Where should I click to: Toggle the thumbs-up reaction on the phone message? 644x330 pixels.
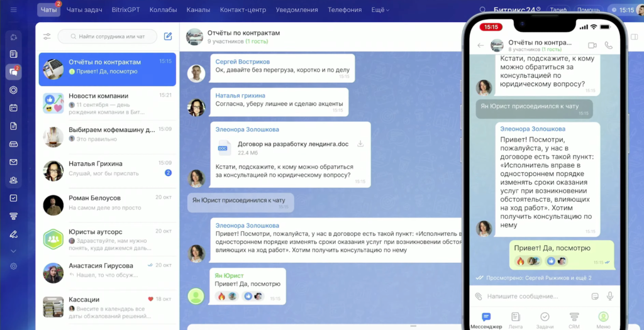point(557,261)
